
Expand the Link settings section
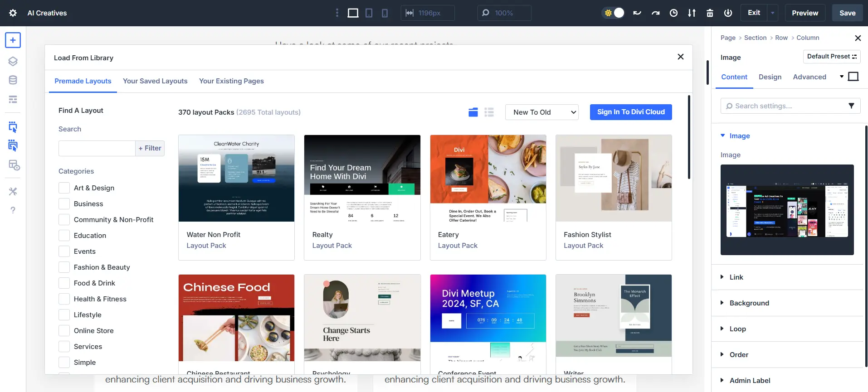coord(736,277)
